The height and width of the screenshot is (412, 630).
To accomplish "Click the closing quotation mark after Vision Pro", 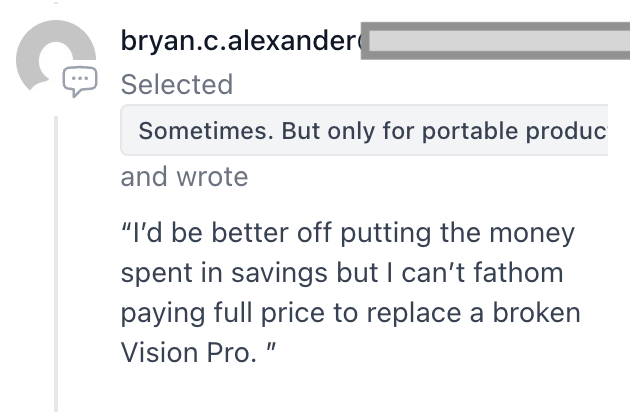I will tap(271, 346).
